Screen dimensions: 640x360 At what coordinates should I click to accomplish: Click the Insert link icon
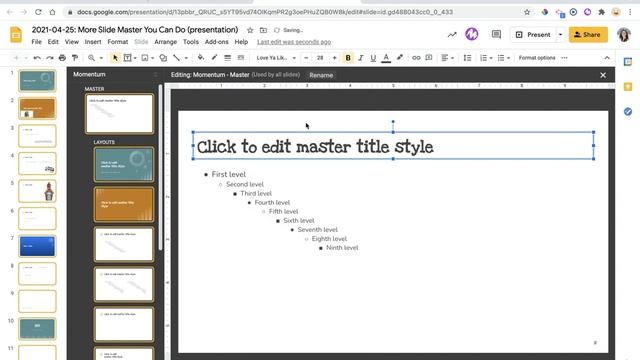[x=416, y=58]
